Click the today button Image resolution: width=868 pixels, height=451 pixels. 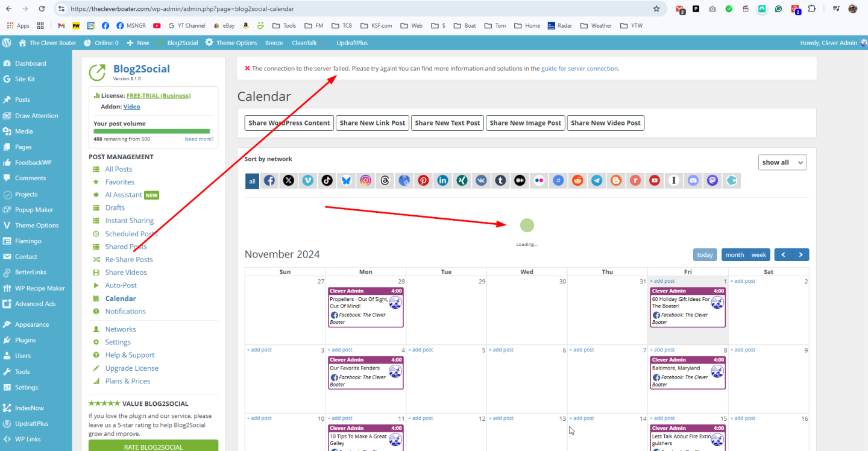705,254
